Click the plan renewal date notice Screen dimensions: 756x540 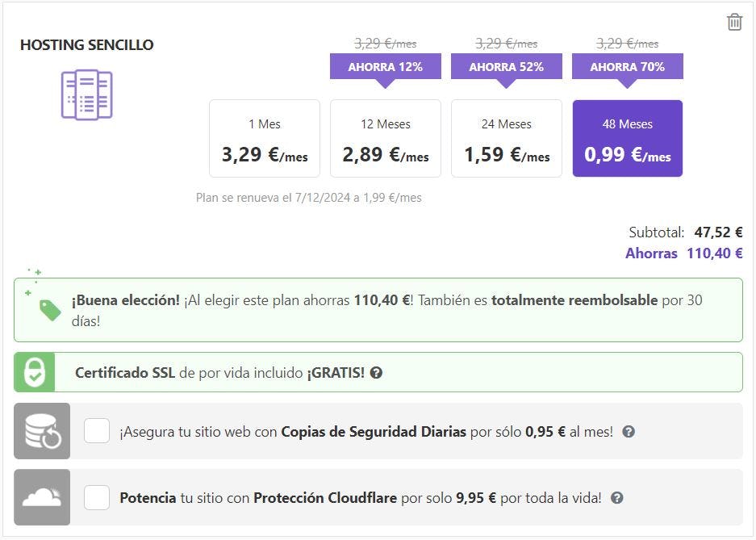click(309, 198)
